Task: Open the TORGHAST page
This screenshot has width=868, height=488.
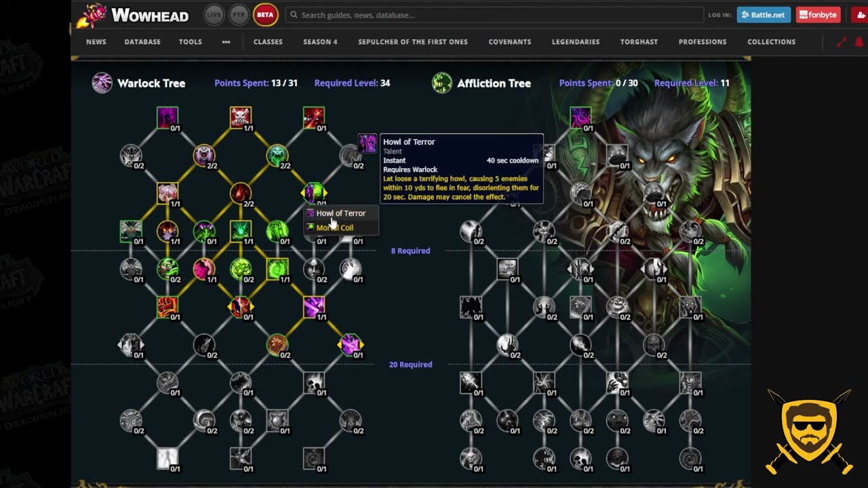Action: pos(639,42)
